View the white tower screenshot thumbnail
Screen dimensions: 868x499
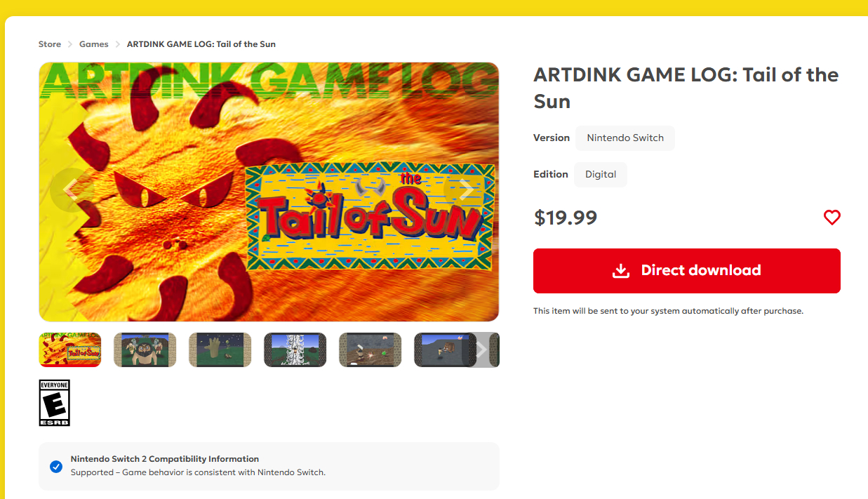[295, 350]
